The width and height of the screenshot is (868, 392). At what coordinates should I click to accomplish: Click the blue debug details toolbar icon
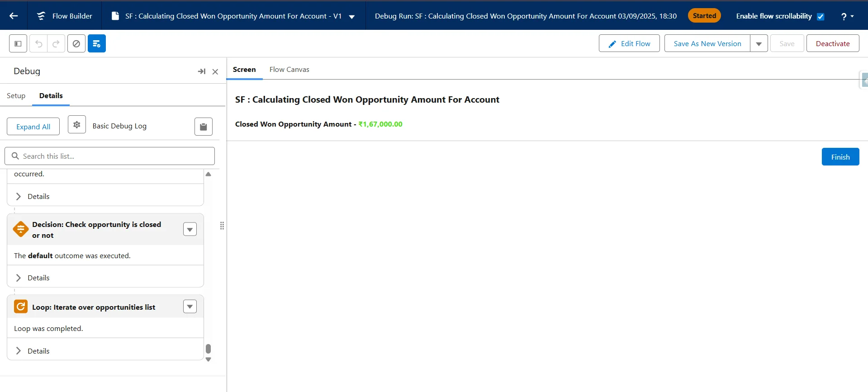point(97,43)
